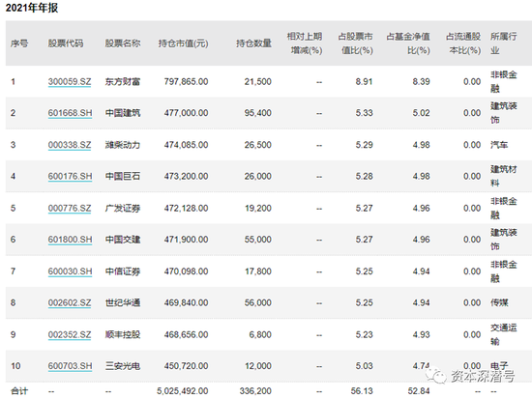532x399 pixels.
Task: Select stock ratio value 5.03
Action: click(364, 366)
